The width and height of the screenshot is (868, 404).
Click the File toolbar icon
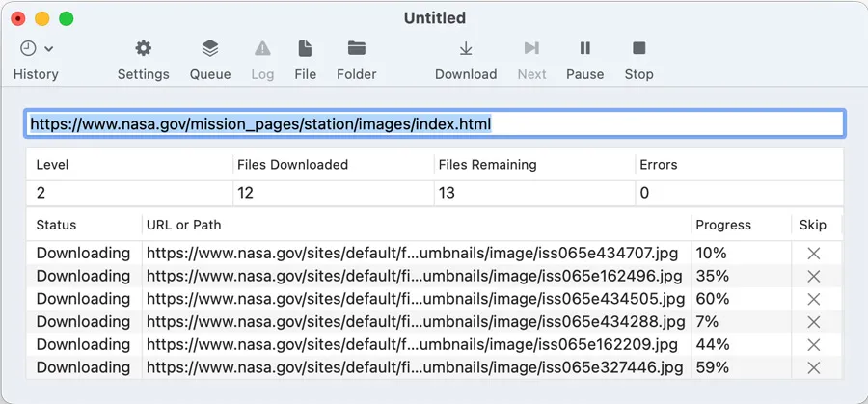(305, 49)
